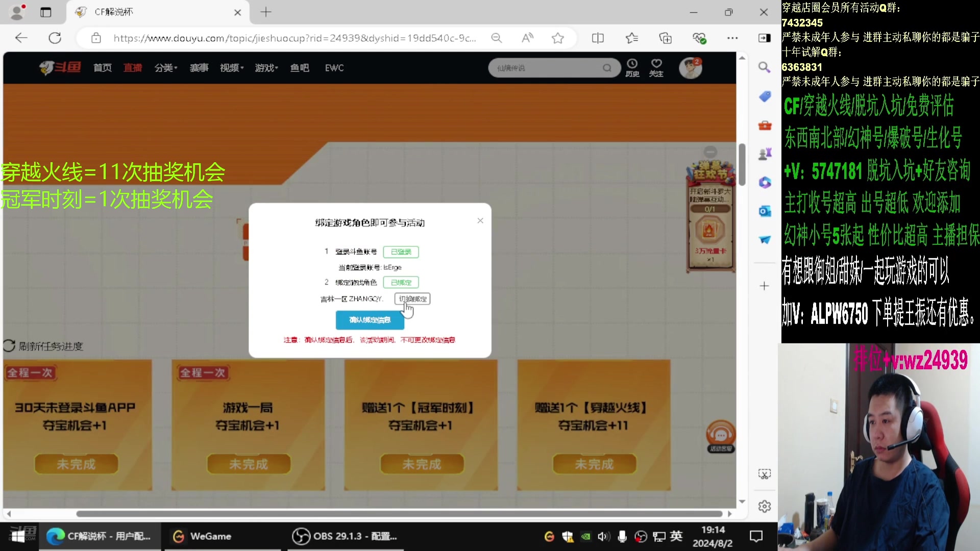Mute the microphone in the system tray
Screen dimensions: 980x551
pos(622,536)
